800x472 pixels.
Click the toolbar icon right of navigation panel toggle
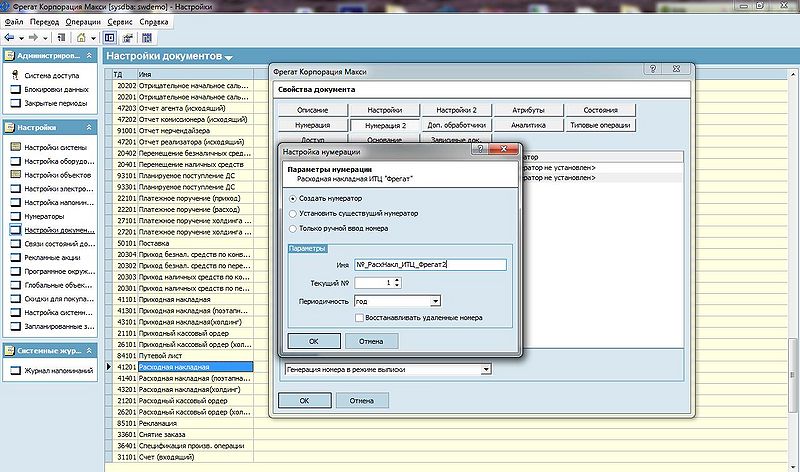tap(128, 38)
